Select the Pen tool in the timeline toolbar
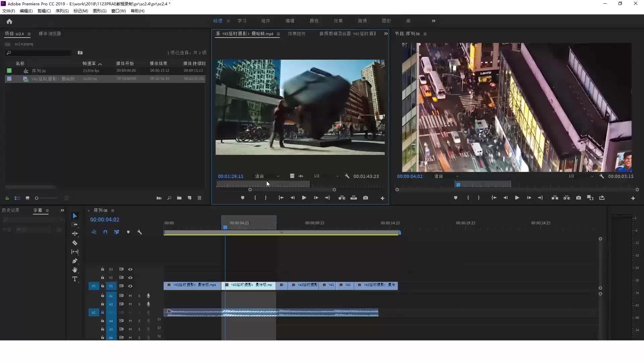Image resolution: width=644 pixels, height=362 pixels. point(75,261)
